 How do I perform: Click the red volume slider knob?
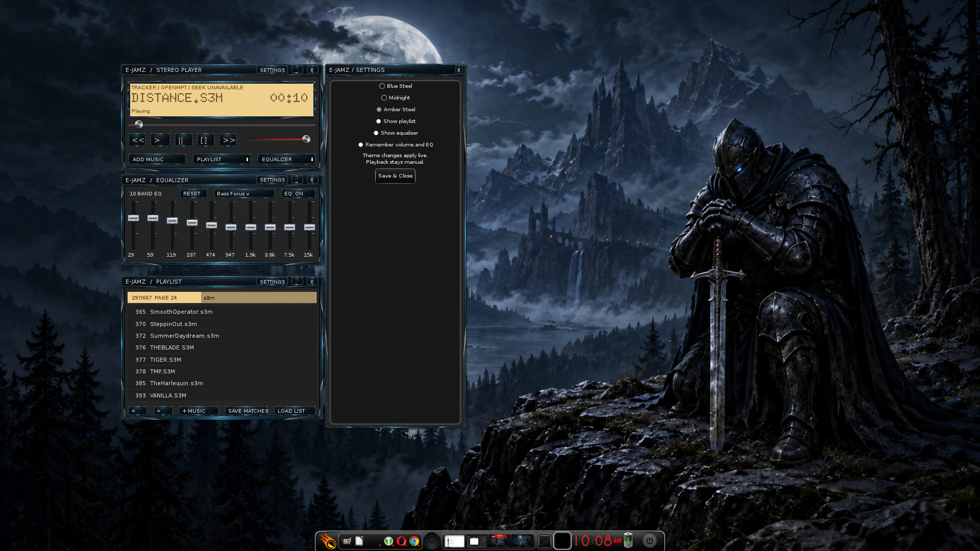306,139
